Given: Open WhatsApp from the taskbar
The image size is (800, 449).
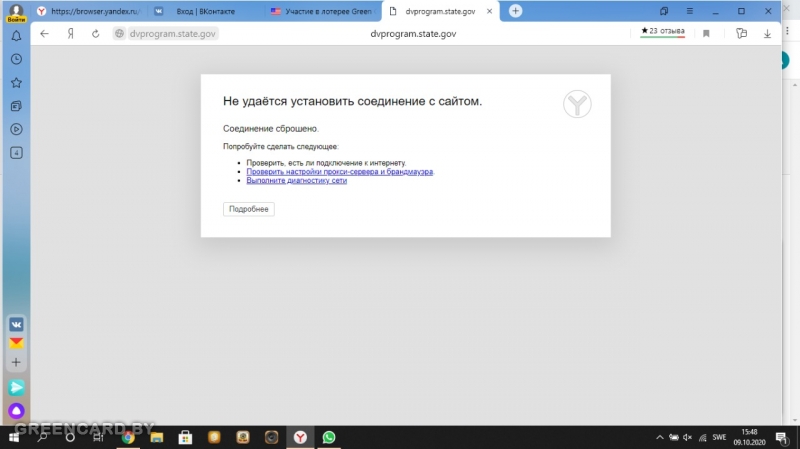Looking at the screenshot, I should (329, 437).
